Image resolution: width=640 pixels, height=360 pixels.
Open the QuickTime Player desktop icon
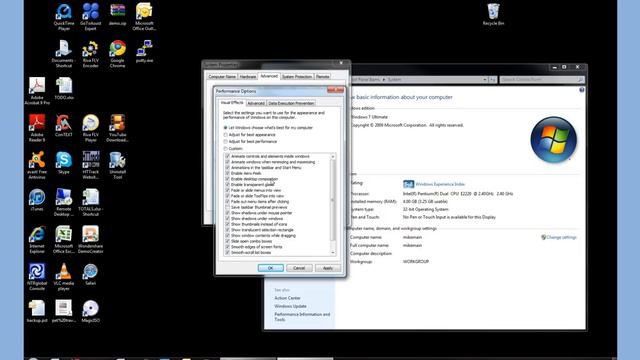click(x=64, y=16)
